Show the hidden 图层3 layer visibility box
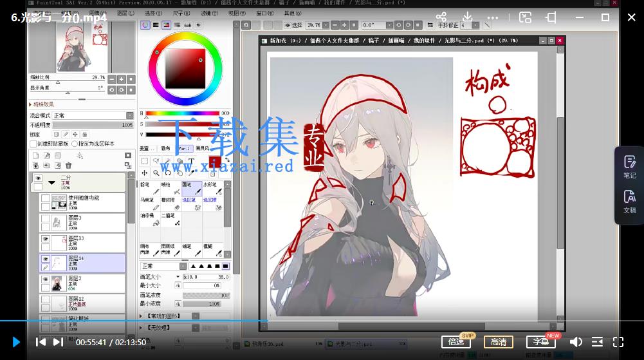 pos(45,218)
